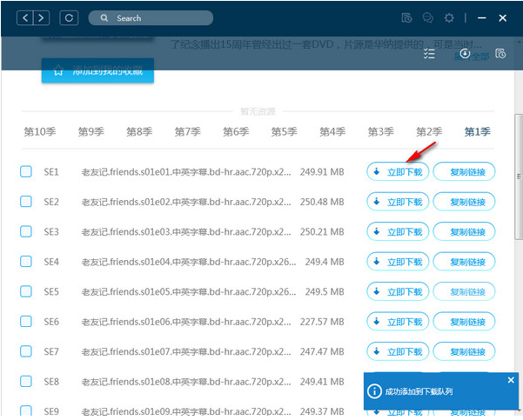Screen dimensions: 523x420
Task: Tick the SE7 episode checkbox
Action: 26,351
